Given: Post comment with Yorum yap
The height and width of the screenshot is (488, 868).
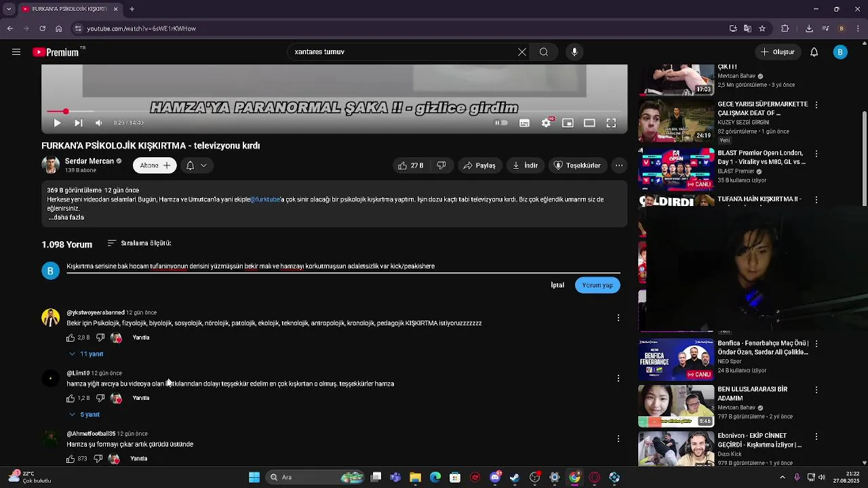Looking at the screenshot, I should (x=597, y=285).
